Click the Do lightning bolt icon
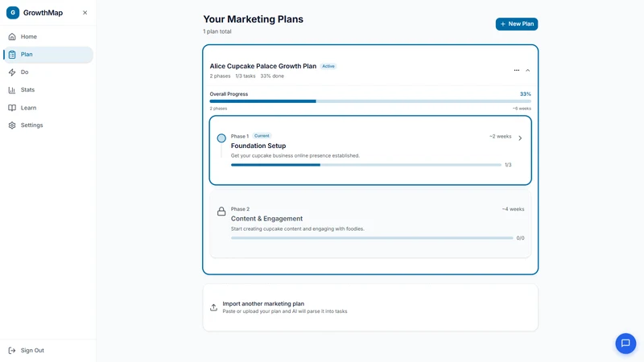This screenshot has width=644, height=362. (x=12, y=72)
